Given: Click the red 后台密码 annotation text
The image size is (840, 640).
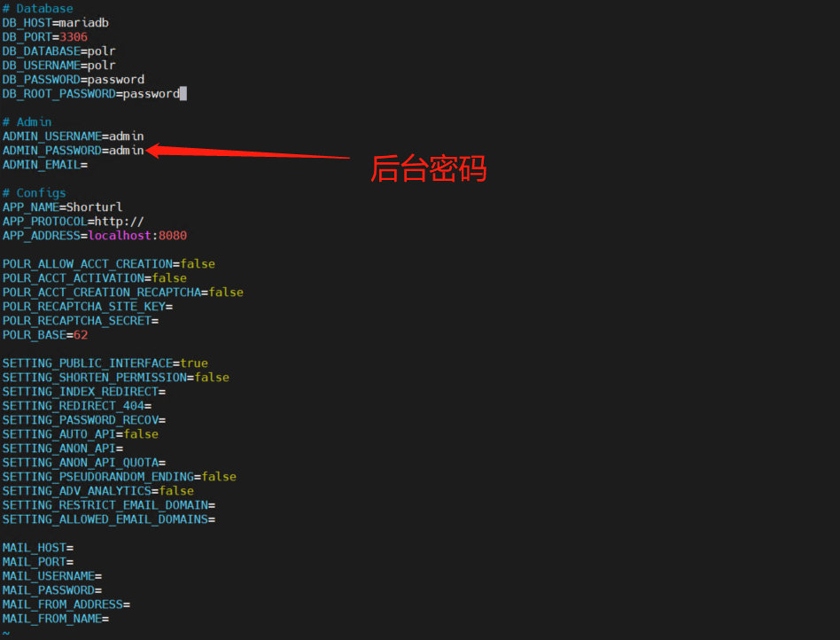Looking at the screenshot, I should click(x=429, y=168).
